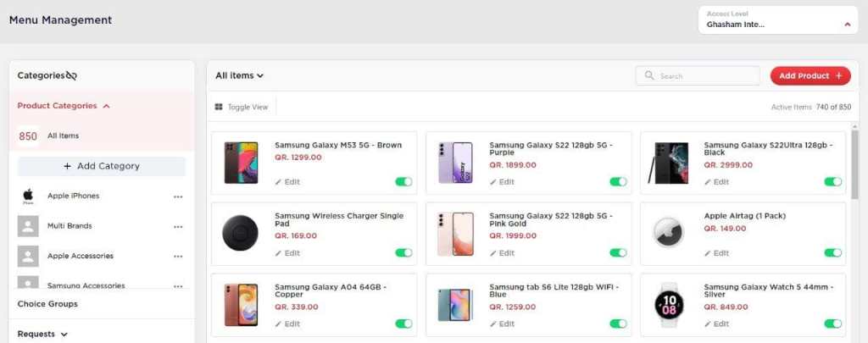Click the Add Product button
Viewport: 868px width, 343px height.
click(810, 75)
